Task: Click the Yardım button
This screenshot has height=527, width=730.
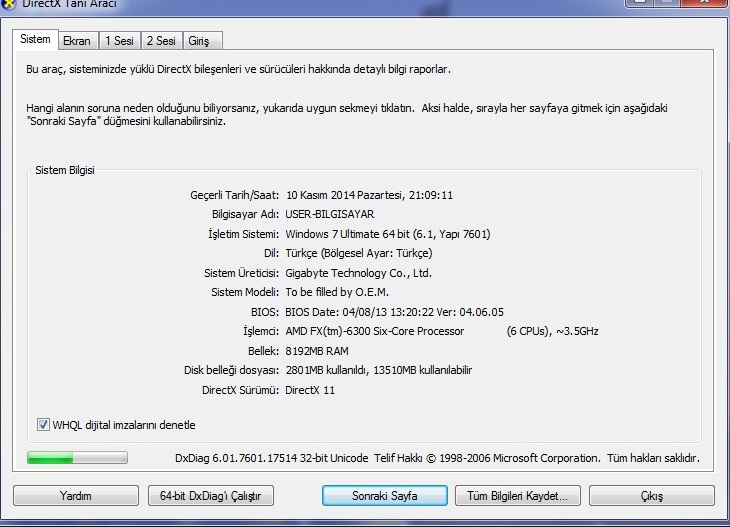Action: click(x=76, y=495)
